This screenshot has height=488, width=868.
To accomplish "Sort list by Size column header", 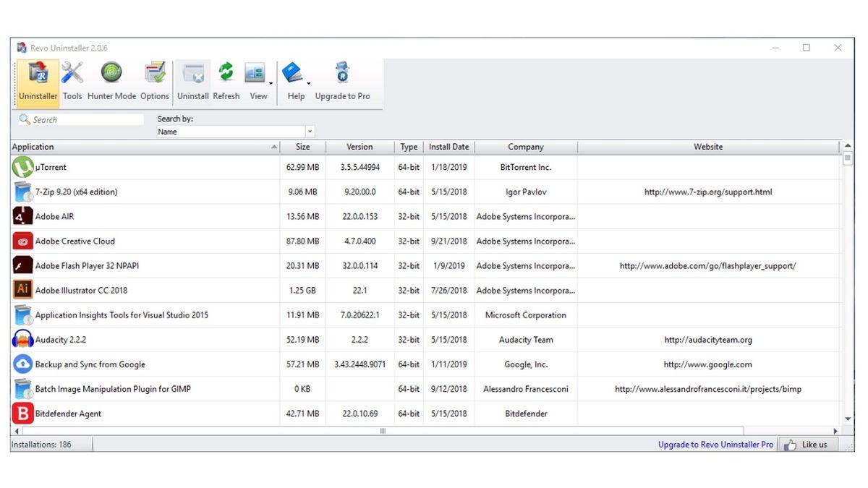I will [x=302, y=147].
